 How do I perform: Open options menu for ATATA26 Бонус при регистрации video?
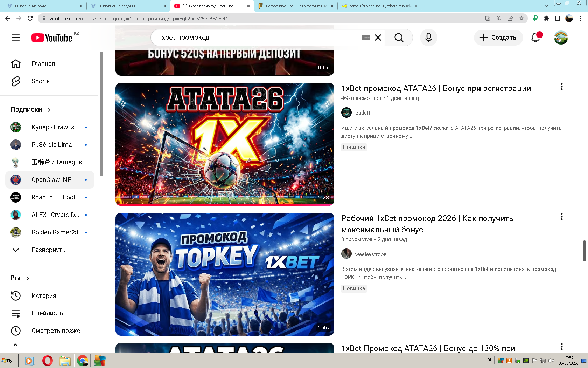tap(562, 87)
